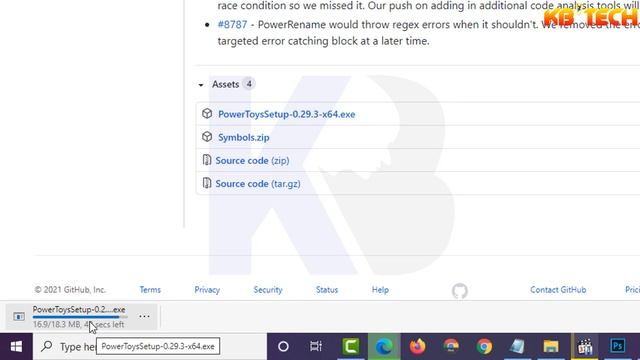Image resolution: width=640 pixels, height=360 pixels.
Task: Open Cortana from the taskbar
Action: pos(283,347)
